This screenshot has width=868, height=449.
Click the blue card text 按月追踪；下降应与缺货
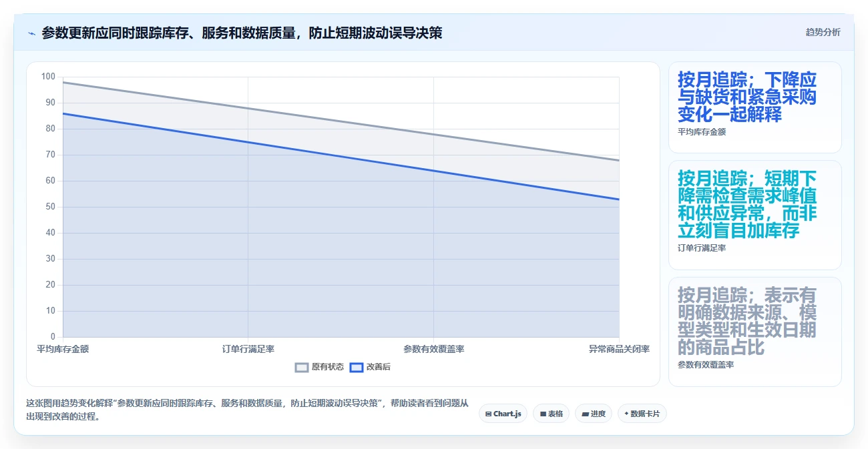[x=747, y=97]
